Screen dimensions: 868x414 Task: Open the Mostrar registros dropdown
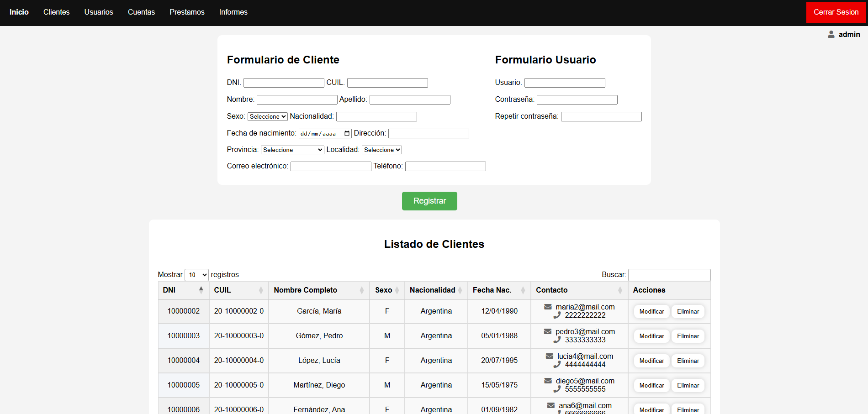pyautogui.click(x=196, y=275)
